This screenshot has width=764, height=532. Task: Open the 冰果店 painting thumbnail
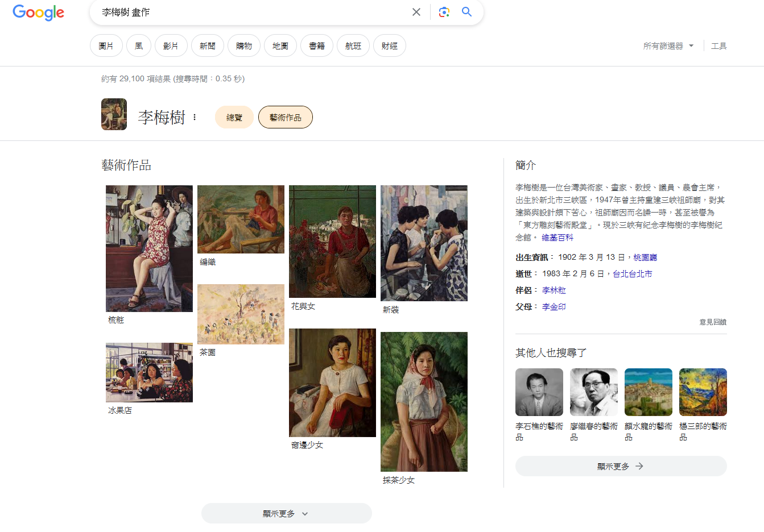point(149,372)
